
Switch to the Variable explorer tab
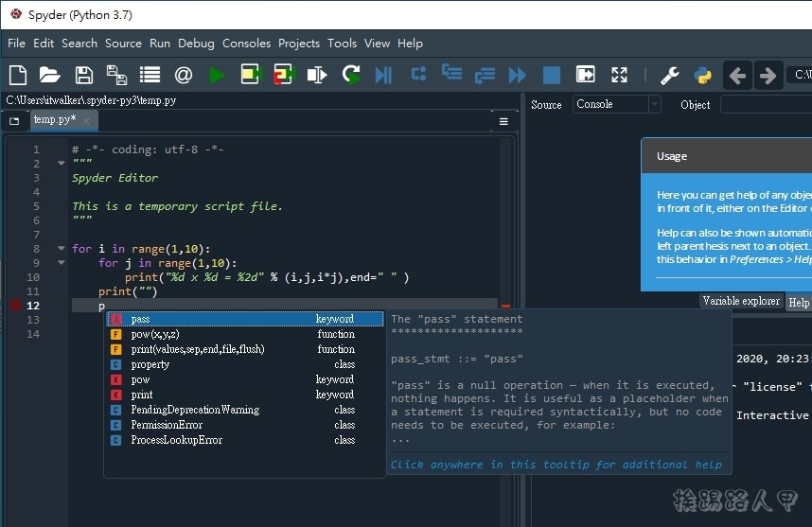tap(741, 301)
